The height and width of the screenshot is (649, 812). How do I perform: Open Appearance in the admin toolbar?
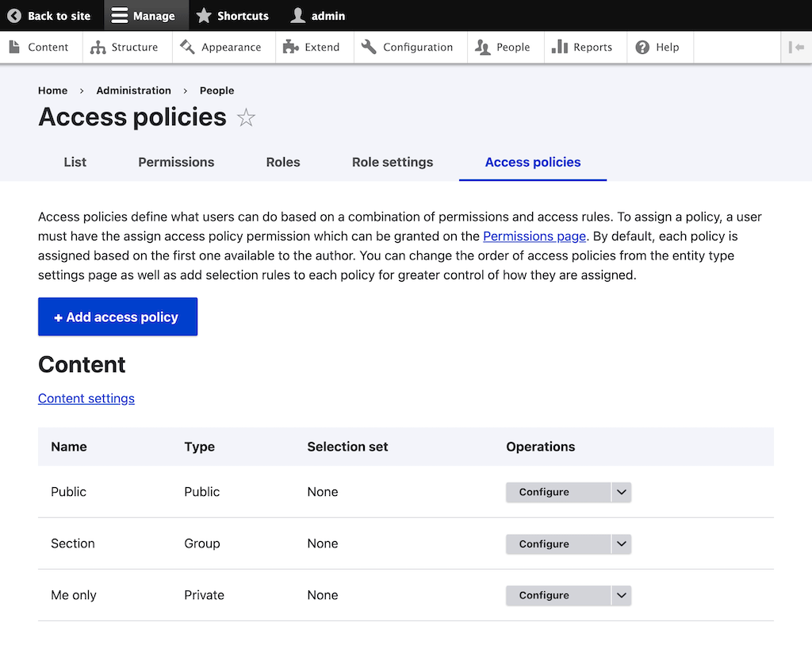click(220, 48)
